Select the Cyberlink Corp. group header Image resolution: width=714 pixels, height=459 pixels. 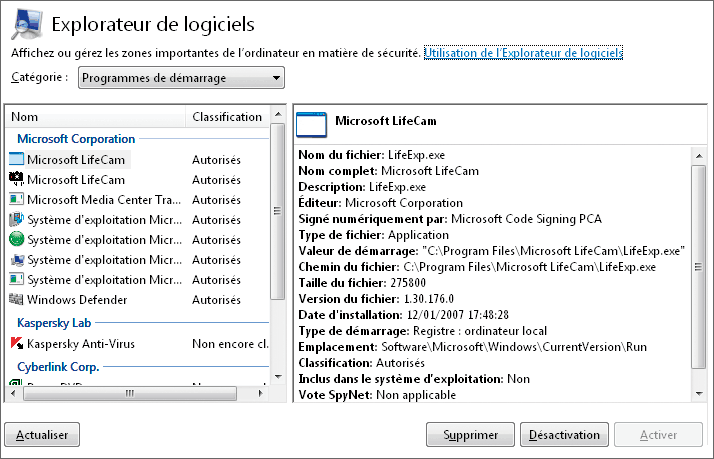tap(58, 367)
